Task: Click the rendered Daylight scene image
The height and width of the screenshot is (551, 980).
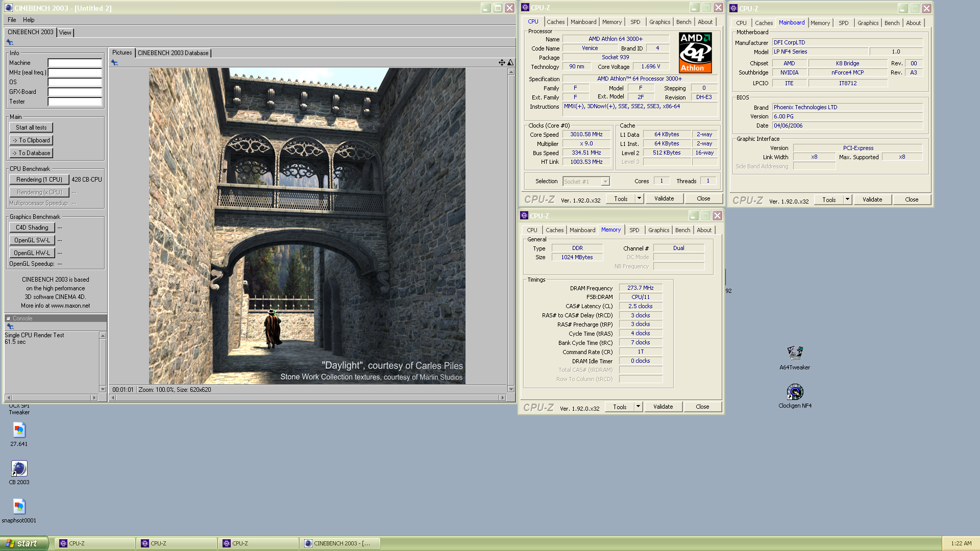Action: (307, 226)
